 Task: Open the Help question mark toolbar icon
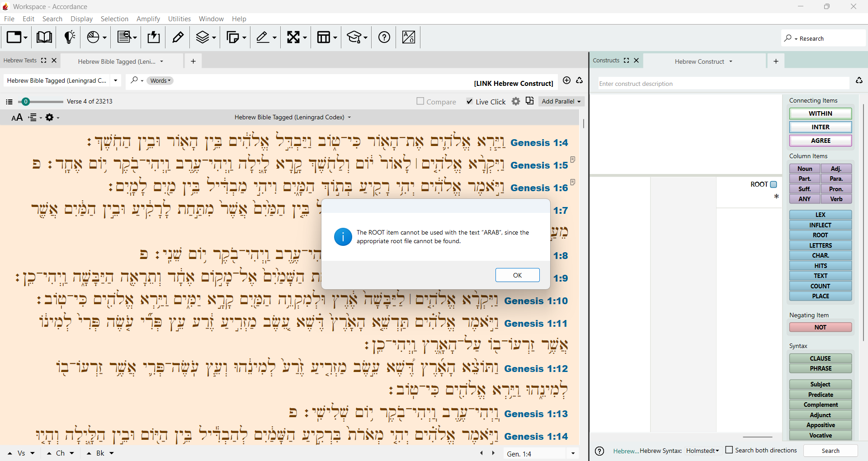pyautogui.click(x=384, y=37)
